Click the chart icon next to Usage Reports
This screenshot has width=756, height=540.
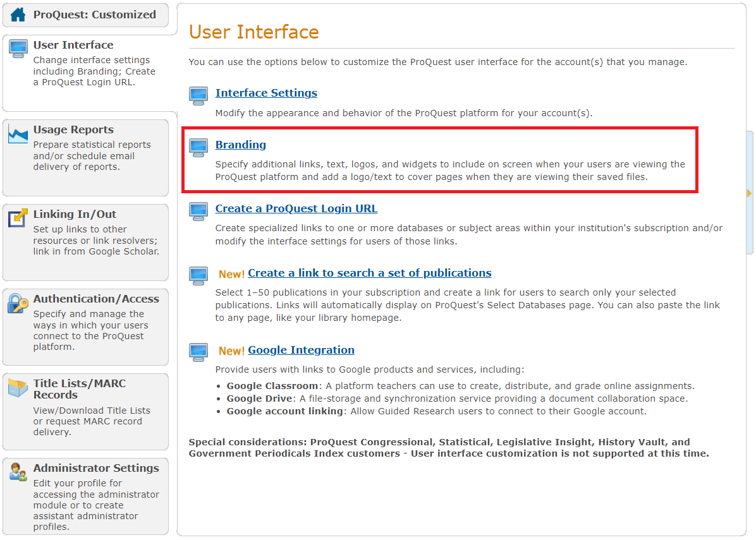coord(18,135)
